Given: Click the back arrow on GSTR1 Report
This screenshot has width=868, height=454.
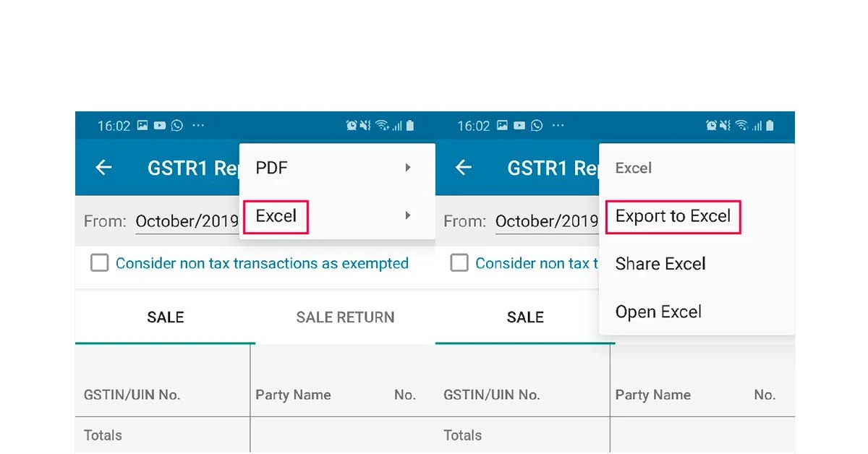Looking at the screenshot, I should (x=103, y=167).
